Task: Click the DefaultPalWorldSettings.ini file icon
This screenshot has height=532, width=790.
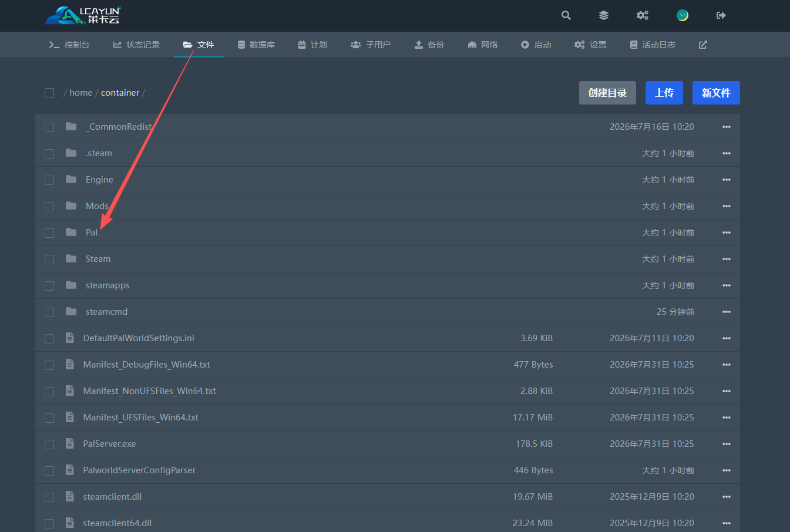Action: (70, 338)
